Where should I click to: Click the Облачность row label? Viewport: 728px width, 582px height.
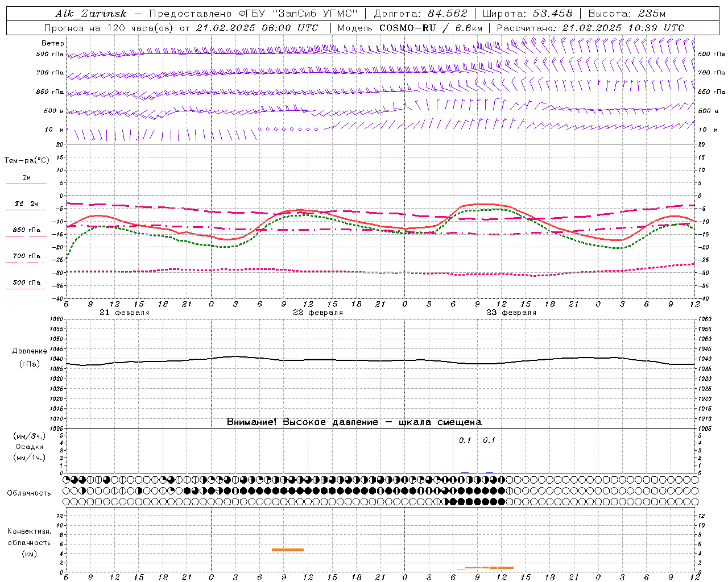pos(29,493)
